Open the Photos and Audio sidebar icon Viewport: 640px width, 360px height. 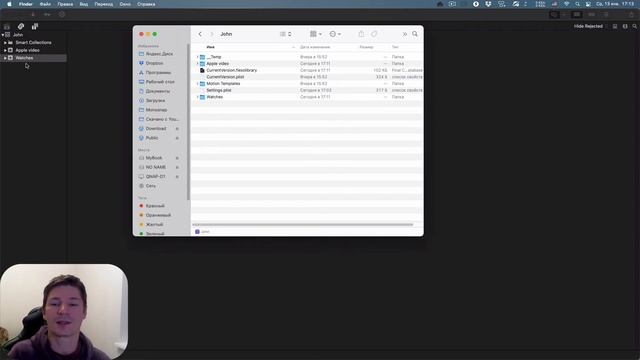click(x=21, y=27)
